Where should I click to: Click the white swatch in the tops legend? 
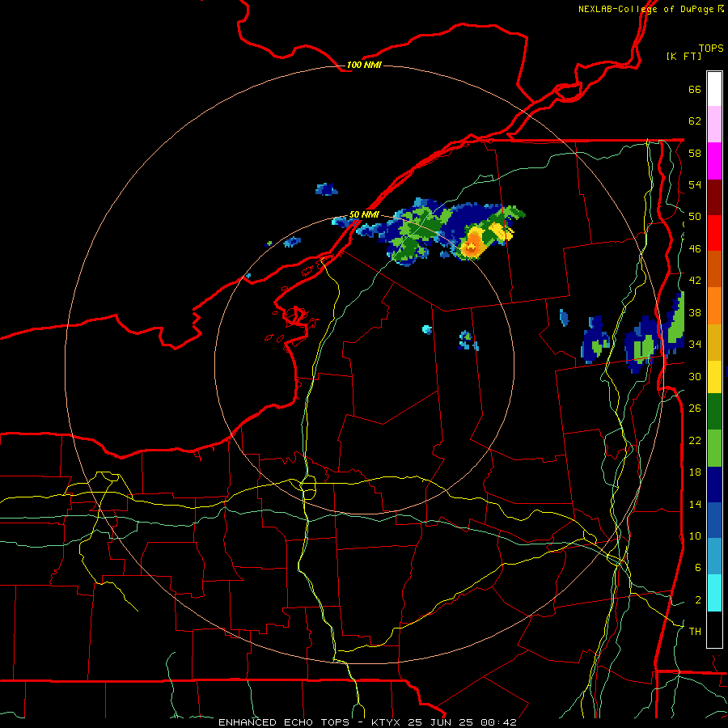tap(714, 89)
